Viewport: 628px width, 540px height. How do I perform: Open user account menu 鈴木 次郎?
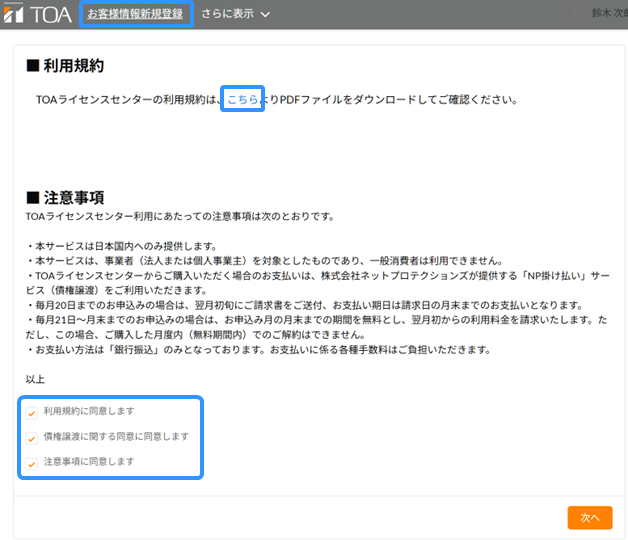coord(606,14)
